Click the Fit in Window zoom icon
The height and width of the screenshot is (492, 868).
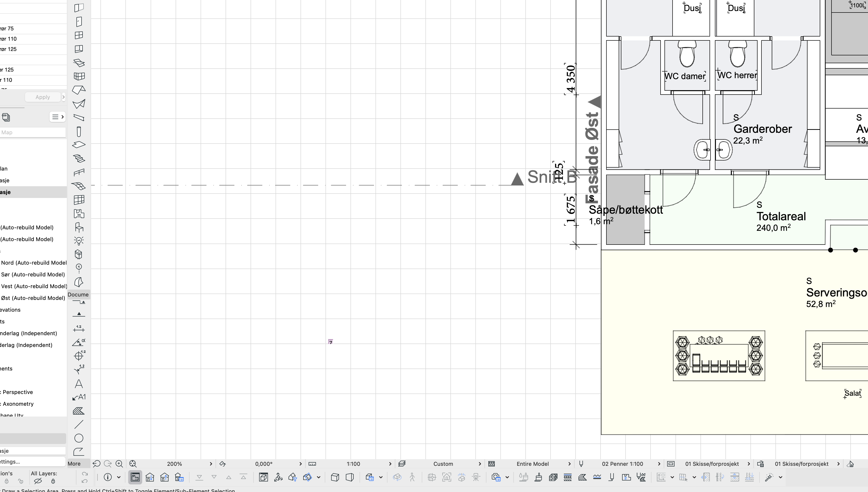click(x=133, y=464)
